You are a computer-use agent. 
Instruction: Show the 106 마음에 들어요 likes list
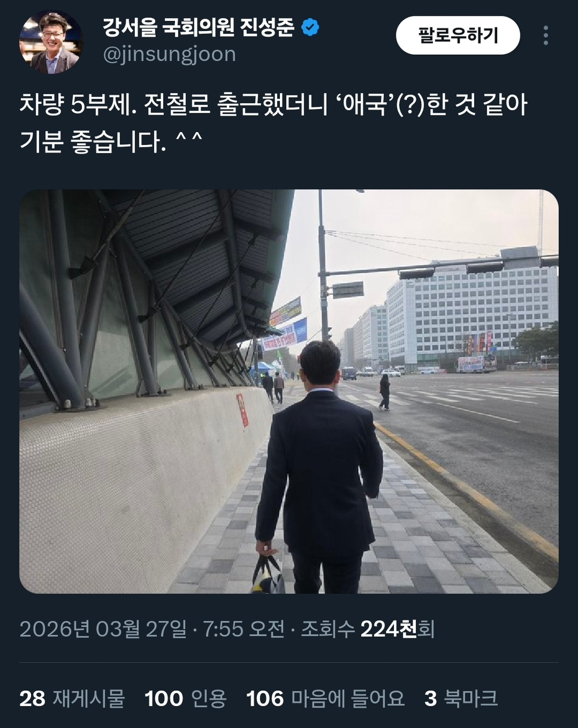pos(326,699)
